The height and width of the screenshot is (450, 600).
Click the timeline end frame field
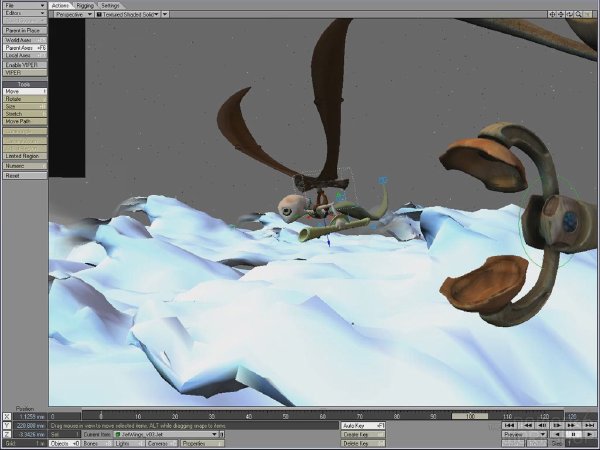pyautogui.click(x=581, y=416)
